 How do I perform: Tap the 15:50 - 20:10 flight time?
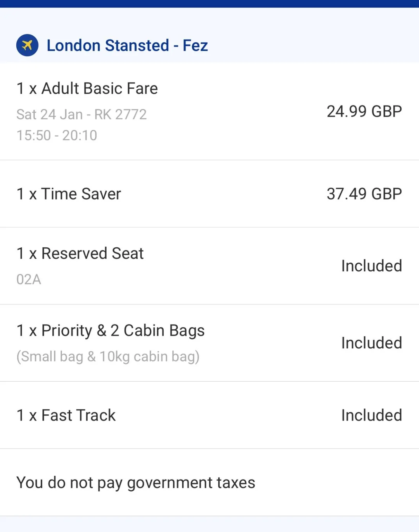[57, 136]
